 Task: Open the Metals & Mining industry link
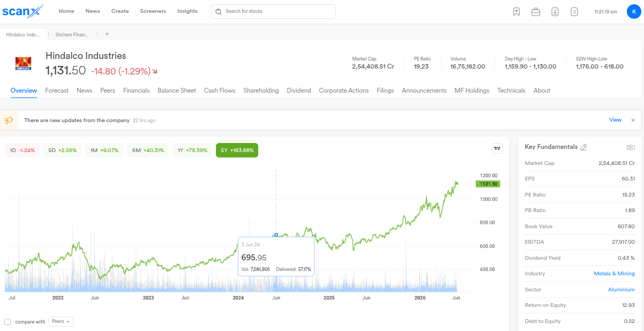point(614,274)
